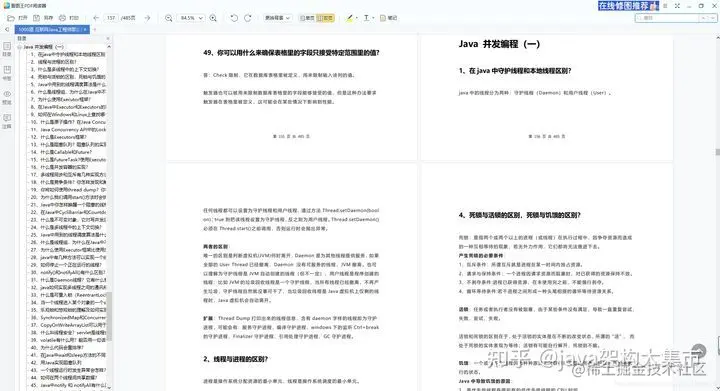Click the Print icon in toolbar

[x=62, y=18]
